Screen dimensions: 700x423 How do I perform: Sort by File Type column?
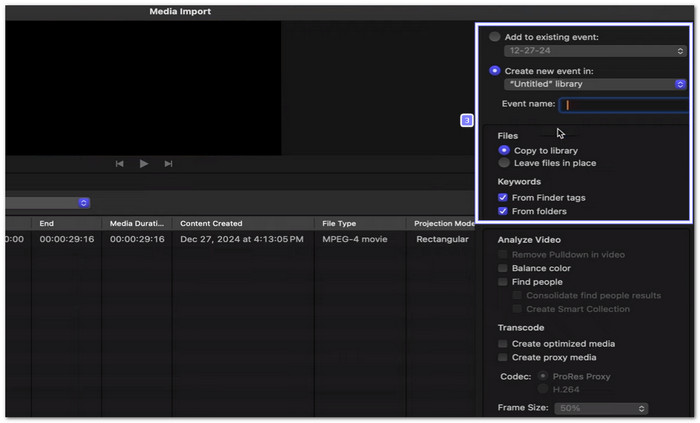coord(360,224)
